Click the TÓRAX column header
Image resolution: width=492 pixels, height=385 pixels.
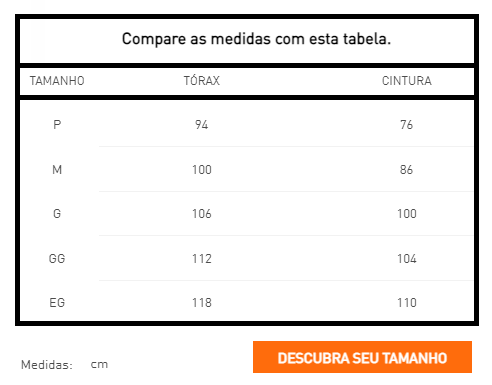pyautogui.click(x=202, y=80)
